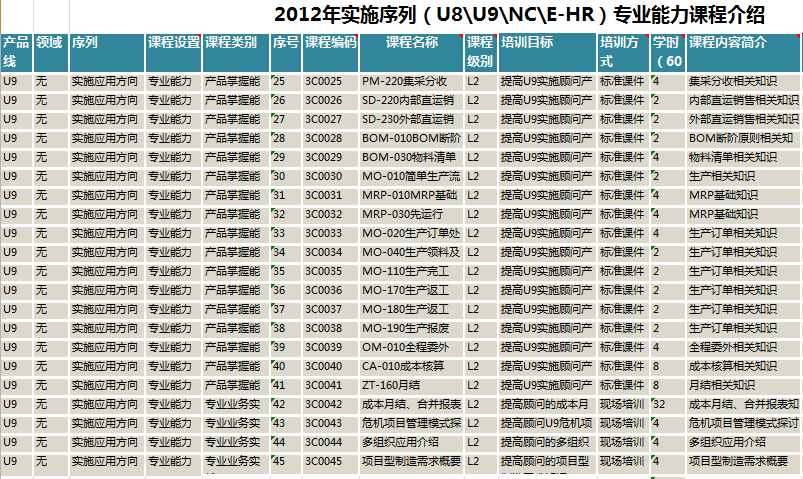The image size is (803, 479).
Task: Click the 课程级别 column header
Action: tap(481, 52)
